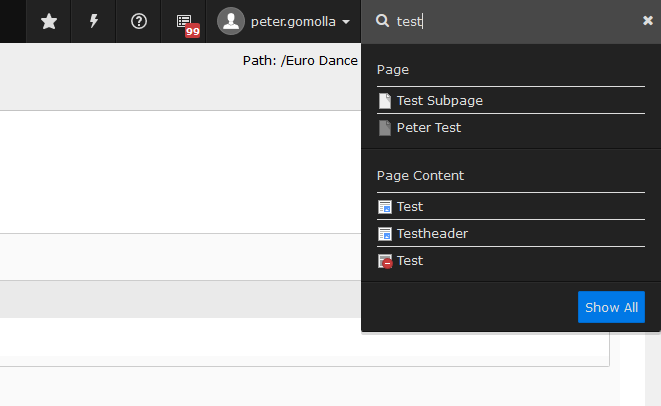Click the red hidden content element icon
The image size is (661, 406).
[x=385, y=261]
